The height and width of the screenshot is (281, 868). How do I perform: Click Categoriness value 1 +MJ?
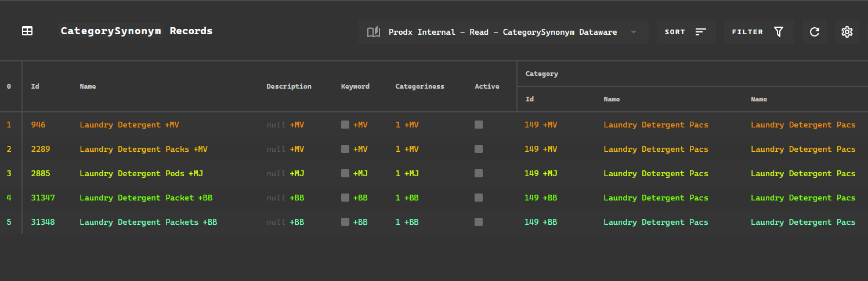click(407, 173)
